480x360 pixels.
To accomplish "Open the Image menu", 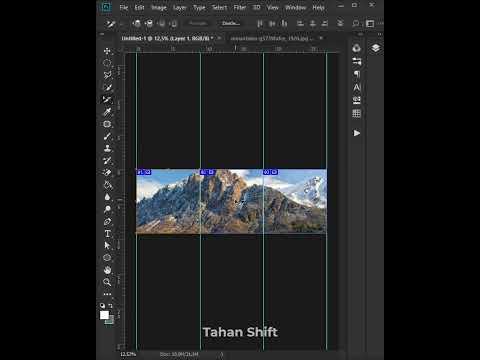I will (159, 7).
